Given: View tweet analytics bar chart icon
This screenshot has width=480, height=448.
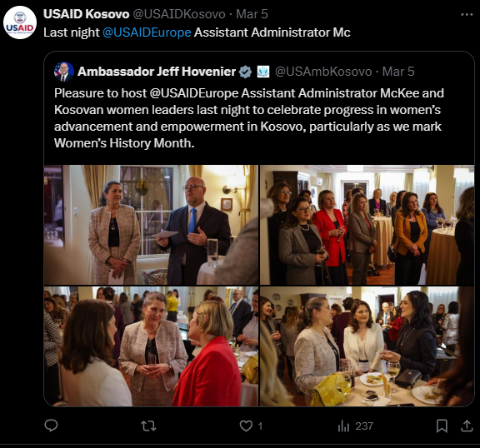Looking at the screenshot, I should 343,426.
